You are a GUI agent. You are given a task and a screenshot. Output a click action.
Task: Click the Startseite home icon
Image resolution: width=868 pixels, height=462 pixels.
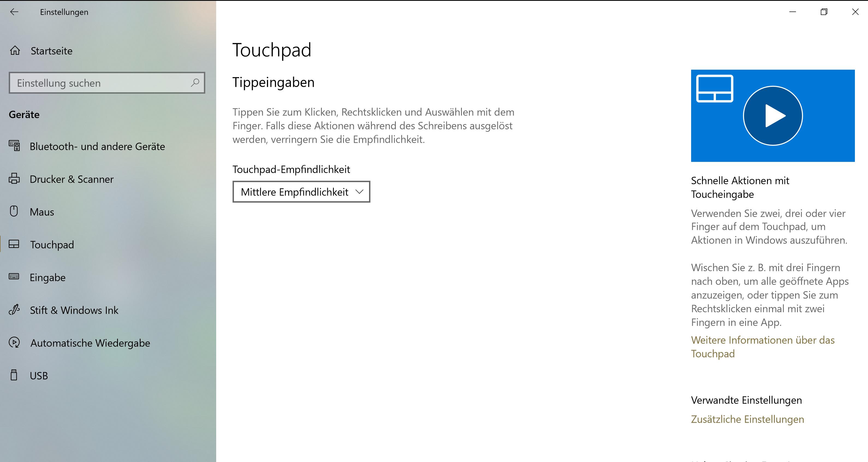pos(15,51)
